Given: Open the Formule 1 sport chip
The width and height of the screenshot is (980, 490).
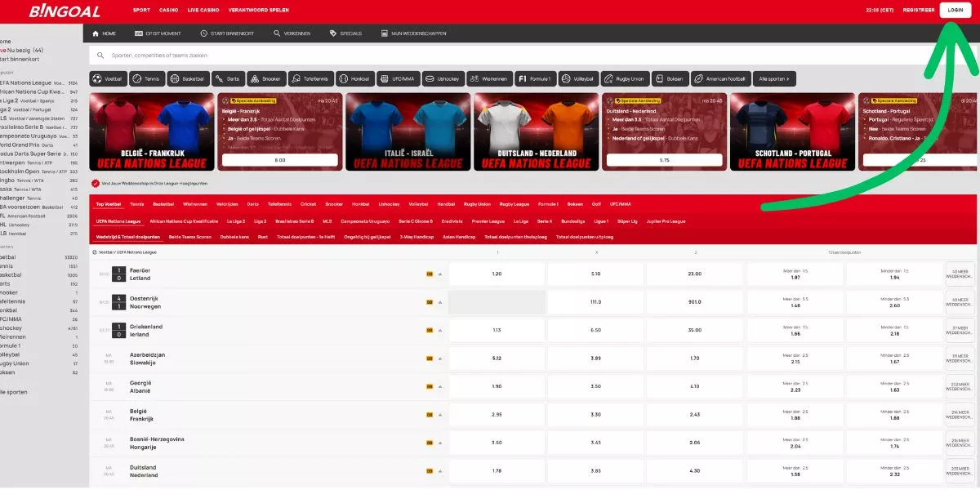Looking at the screenshot, I should [535, 79].
